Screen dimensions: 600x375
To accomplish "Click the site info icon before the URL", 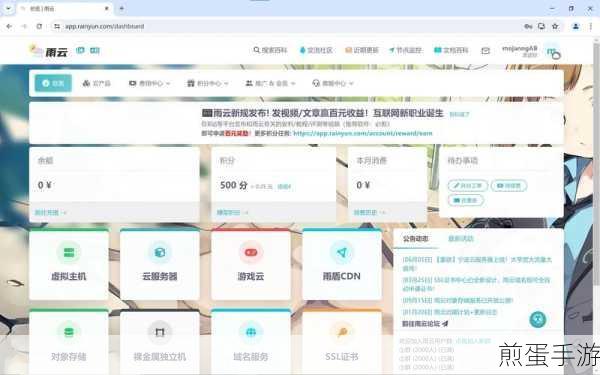I will (x=57, y=26).
